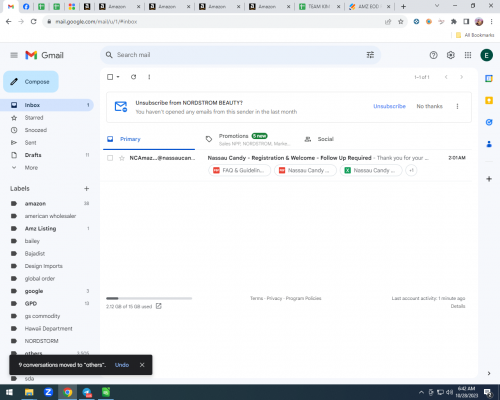This screenshot has height=400, width=500.
Task: Open select-all dropdown arrow
Action: pyautogui.click(x=118, y=77)
